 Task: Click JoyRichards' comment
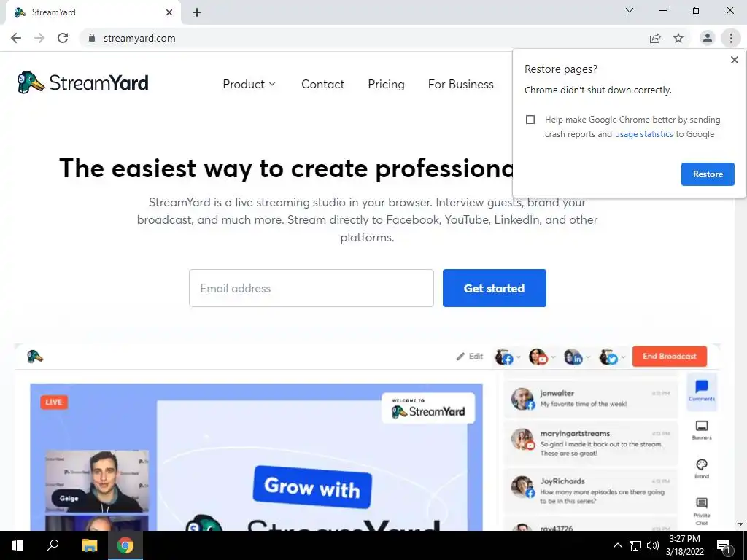click(591, 491)
